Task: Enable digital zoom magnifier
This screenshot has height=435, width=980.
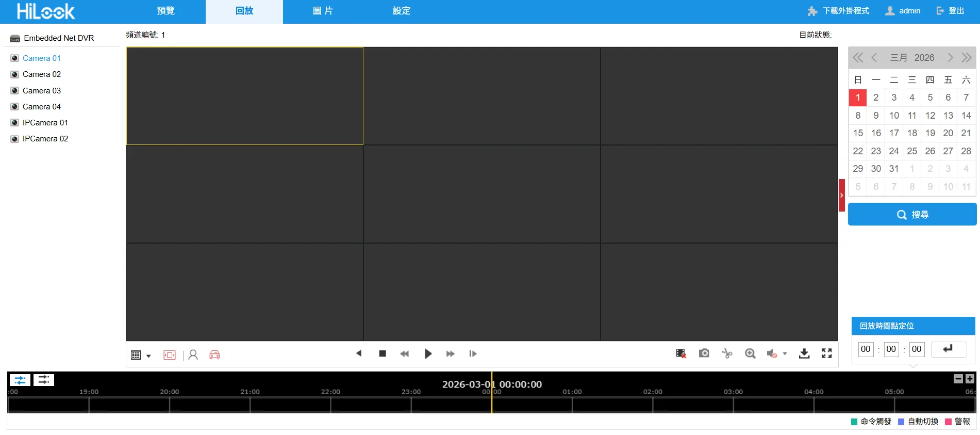Action: pyautogui.click(x=750, y=353)
